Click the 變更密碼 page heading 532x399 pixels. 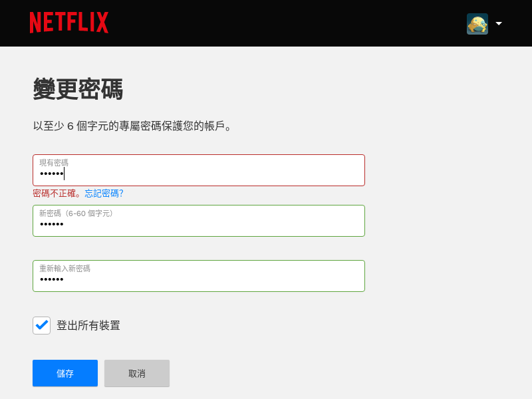(x=78, y=89)
